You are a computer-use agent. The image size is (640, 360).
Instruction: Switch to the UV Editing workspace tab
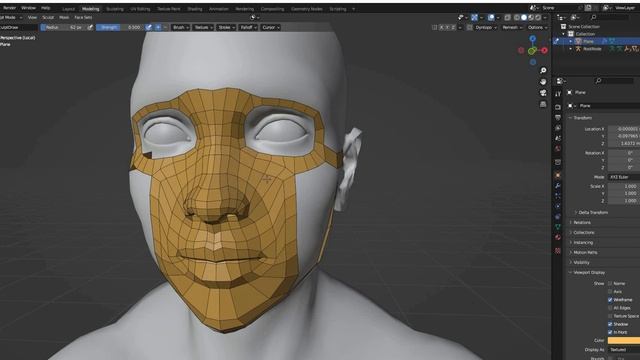(x=140, y=9)
